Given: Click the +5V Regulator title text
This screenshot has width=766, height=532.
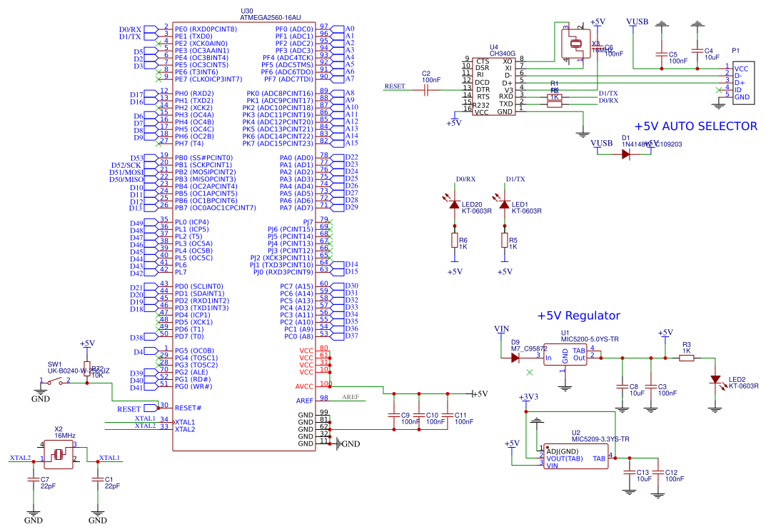Looking at the screenshot, I should [x=579, y=314].
